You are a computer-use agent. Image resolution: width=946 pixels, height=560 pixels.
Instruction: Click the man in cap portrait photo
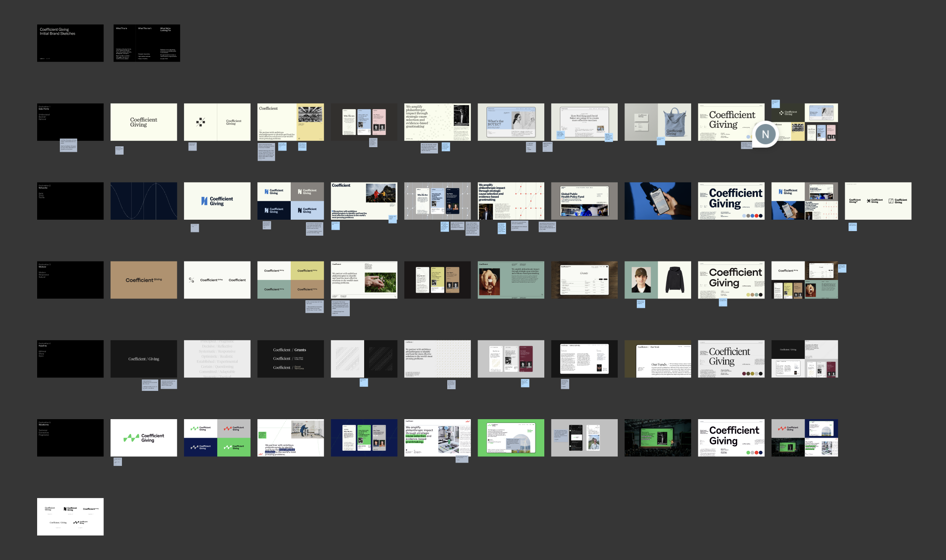coord(641,280)
